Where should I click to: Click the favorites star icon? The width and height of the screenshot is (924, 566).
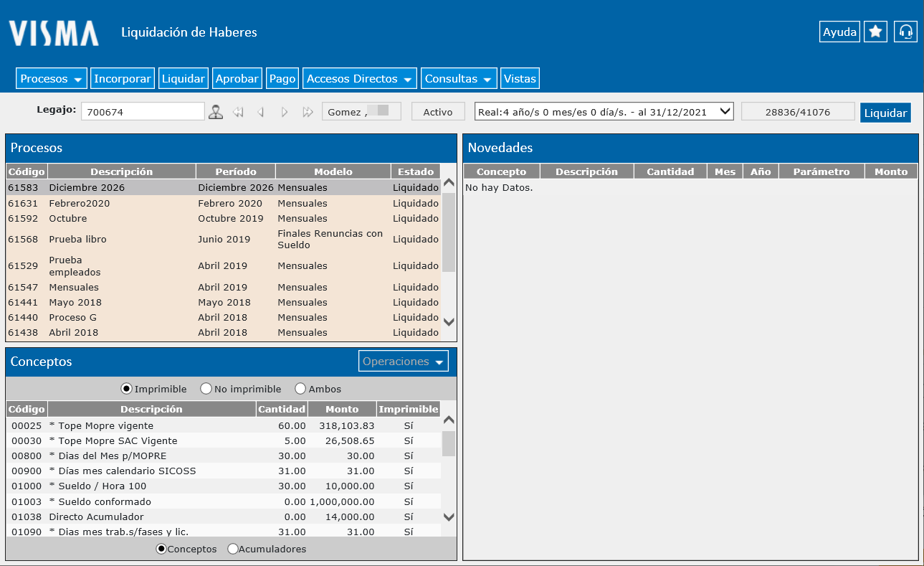click(875, 32)
